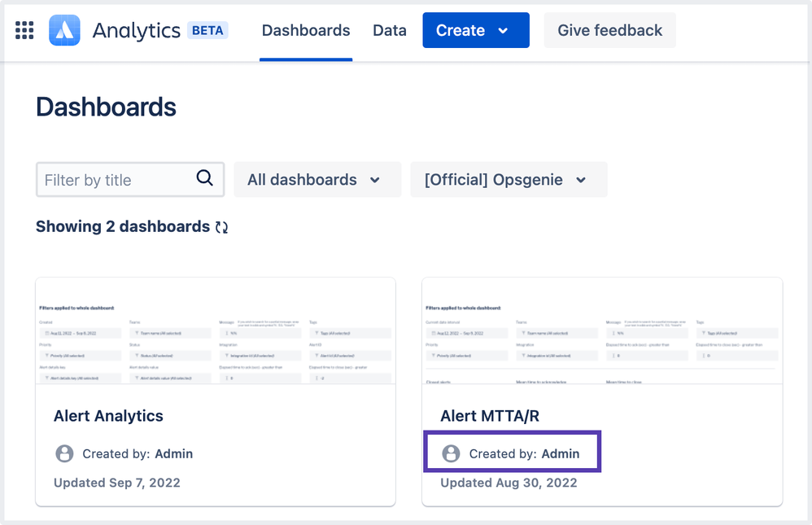Click the Analytics product name
This screenshot has width=812, height=525.
[x=136, y=30]
